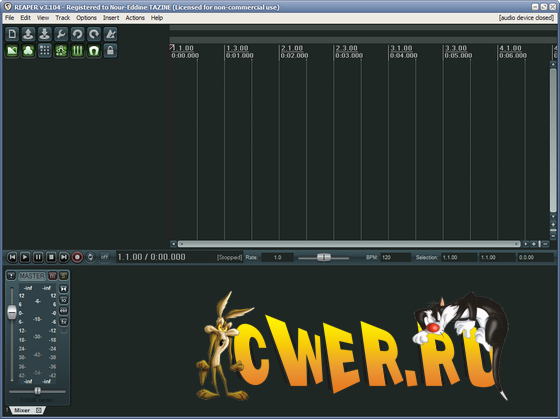Open the Help menu

[x=157, y=18]
